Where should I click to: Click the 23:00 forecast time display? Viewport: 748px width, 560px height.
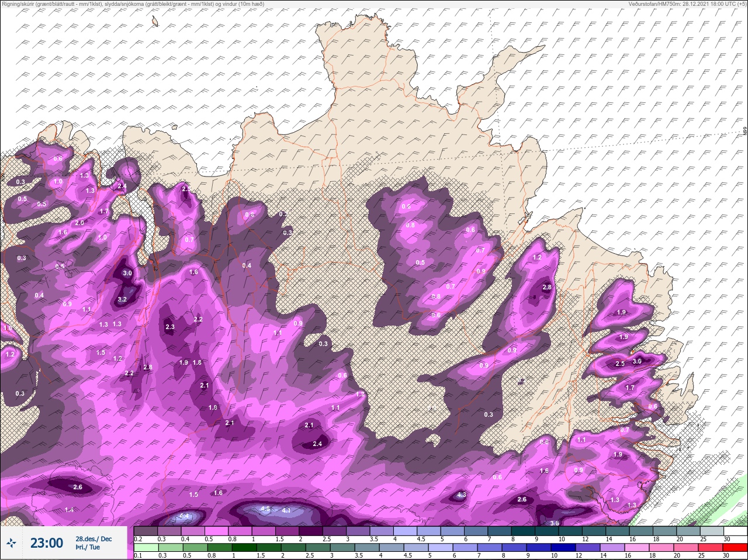pyautogui.click(x=46, y=543)
